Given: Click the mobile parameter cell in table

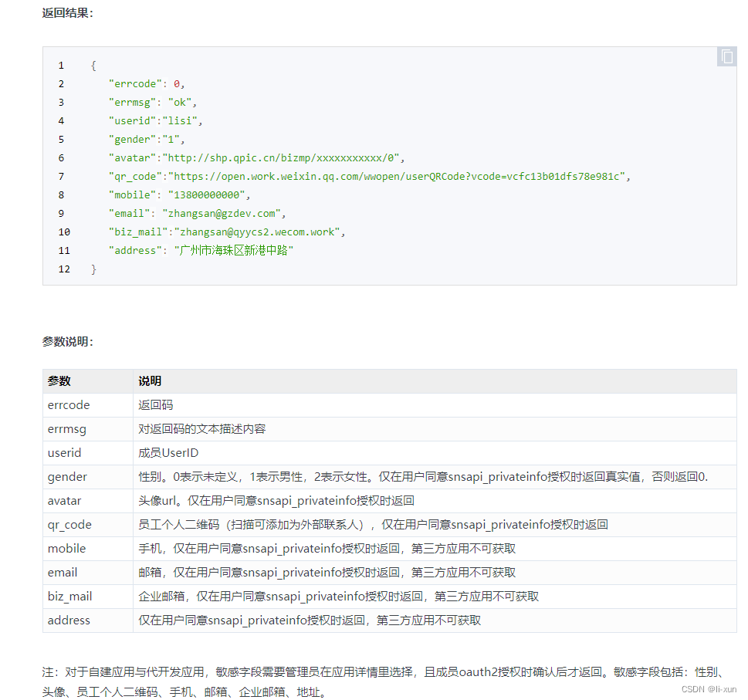Looking at the screenshot, I should [x=88, y=549].
